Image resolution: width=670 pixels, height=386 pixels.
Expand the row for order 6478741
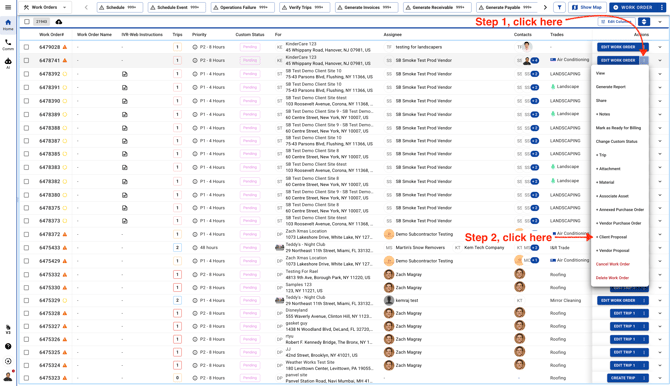point(660,60)
